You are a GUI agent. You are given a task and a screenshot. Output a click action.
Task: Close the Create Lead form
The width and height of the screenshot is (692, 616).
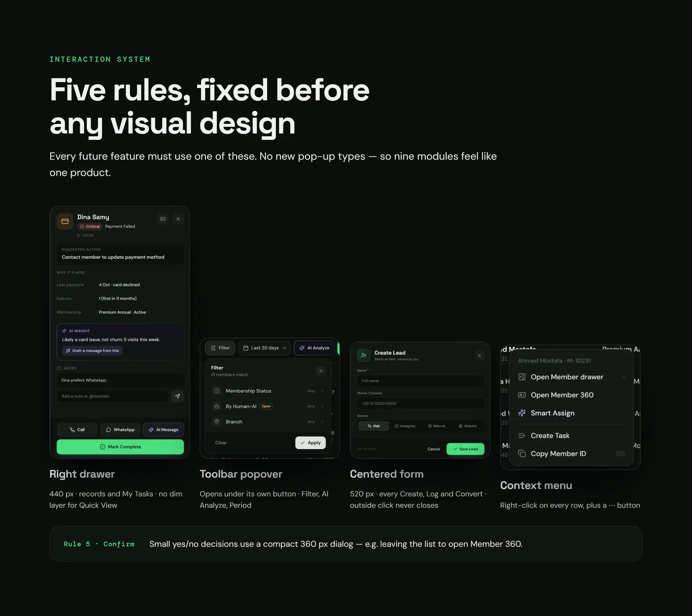tap(480, 355)
